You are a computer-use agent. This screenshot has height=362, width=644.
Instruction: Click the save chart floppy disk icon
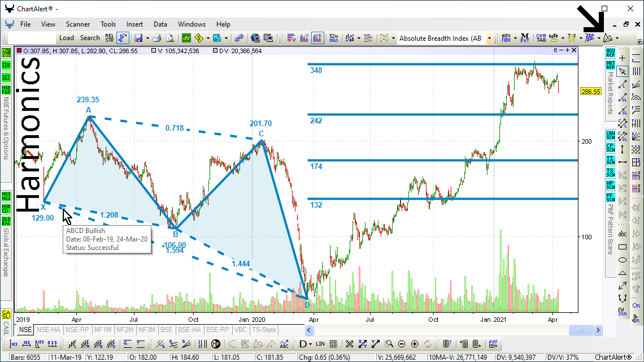click(x=138, y=38)
